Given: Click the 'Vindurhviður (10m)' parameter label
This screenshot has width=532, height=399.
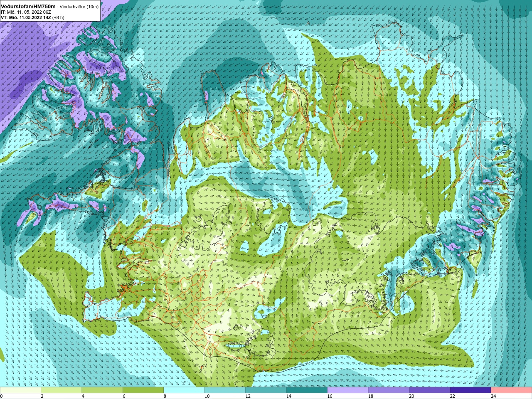Looking at the screenshot, I should coord(79,7).
